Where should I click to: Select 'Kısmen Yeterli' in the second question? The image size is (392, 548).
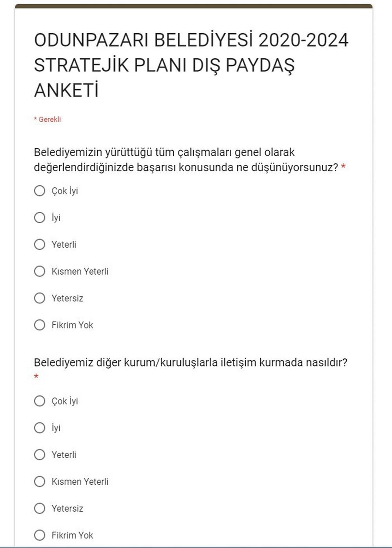[x=40, y=481]
